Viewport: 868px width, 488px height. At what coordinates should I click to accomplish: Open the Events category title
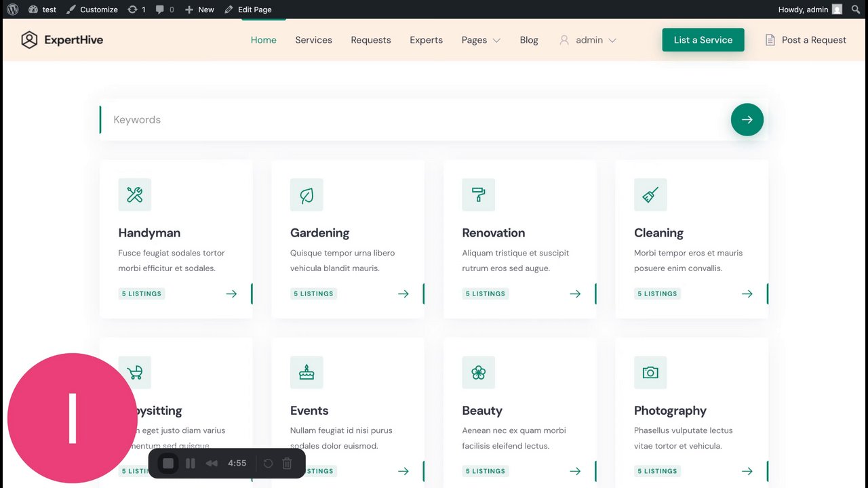309,411
